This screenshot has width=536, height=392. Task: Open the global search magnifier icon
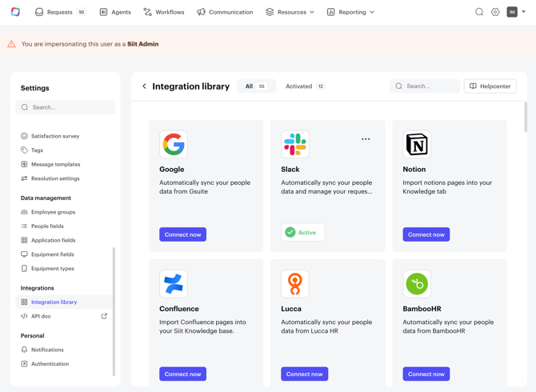tap(479, 12)
